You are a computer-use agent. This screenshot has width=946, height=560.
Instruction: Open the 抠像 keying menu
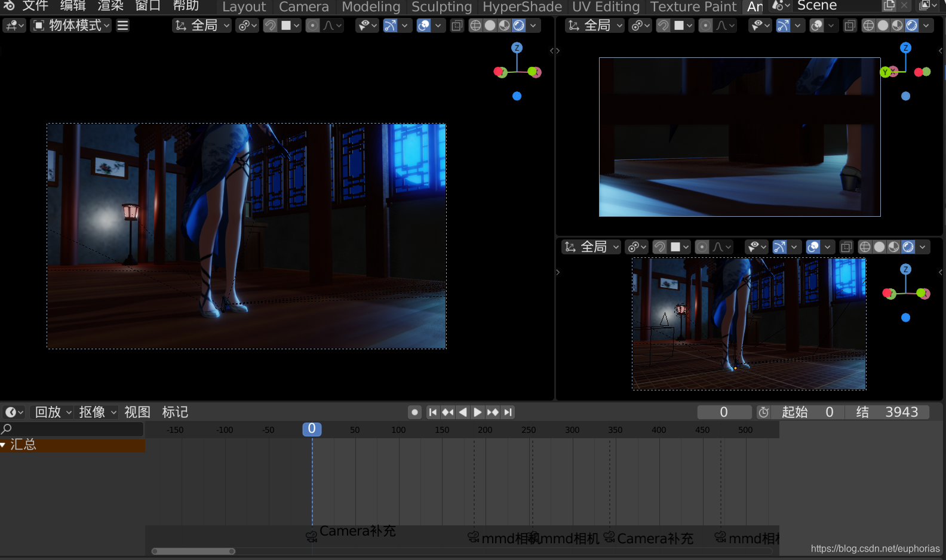pyautogui.click(x=98, y=413)
